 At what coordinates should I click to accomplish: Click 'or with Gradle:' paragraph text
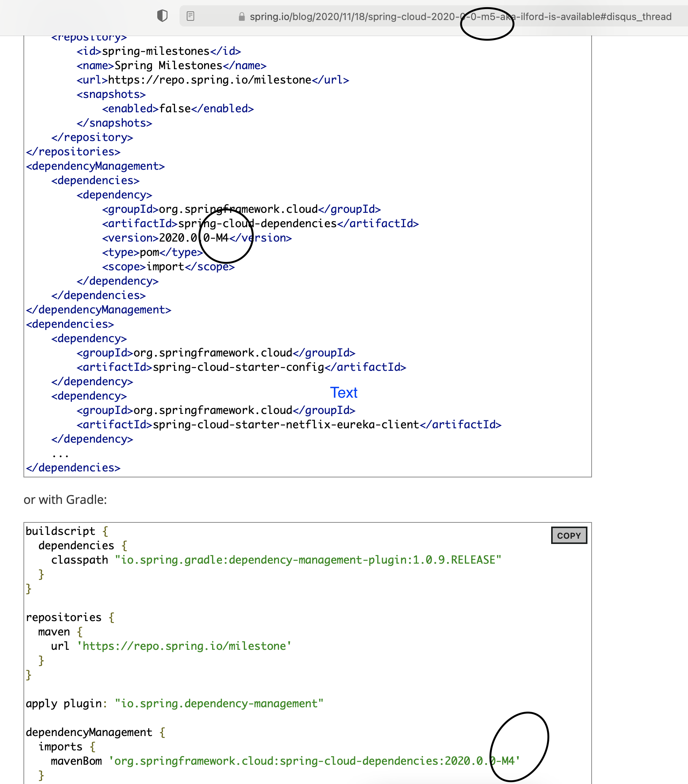65,499
